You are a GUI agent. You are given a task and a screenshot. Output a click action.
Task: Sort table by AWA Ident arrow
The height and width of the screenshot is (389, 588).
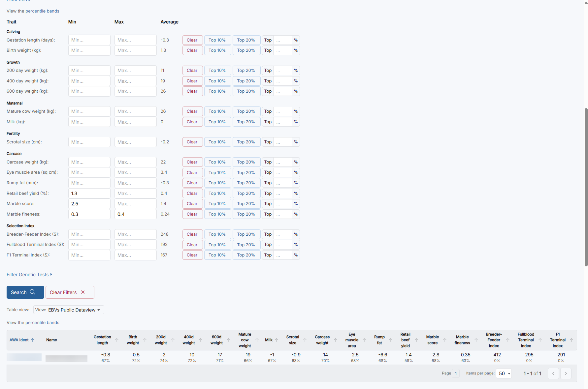(32, 340)
